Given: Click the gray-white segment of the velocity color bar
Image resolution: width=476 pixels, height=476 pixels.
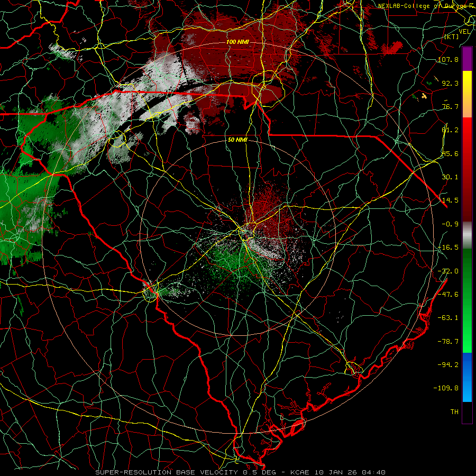Looking at the screenshot, I should click(x=467, y=235).
